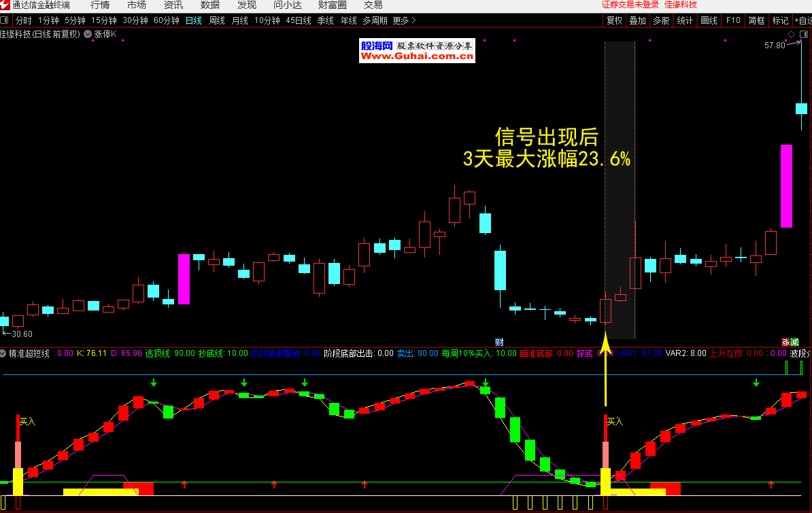
Task: Expand the 涨停K main indicator dropdown
Action: pos(88,33)
